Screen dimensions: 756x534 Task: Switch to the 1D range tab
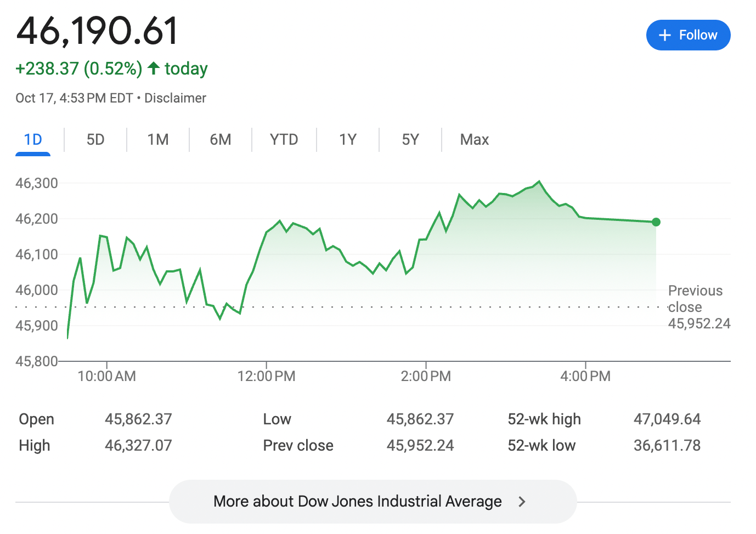(33, 140)
